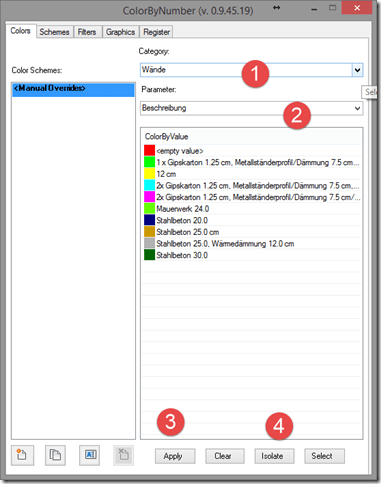This screenshot has width=381, height=484.
Task: Open the Filters tab
Action: [87, 32]
